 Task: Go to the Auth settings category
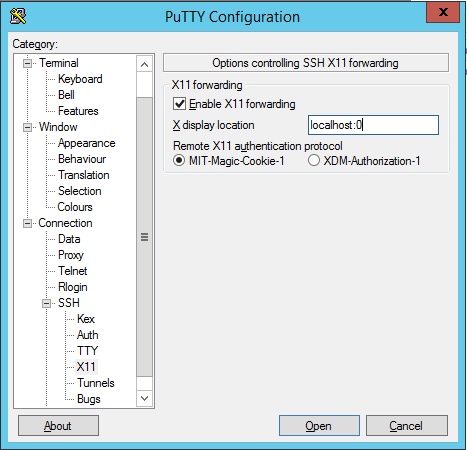pos(88,335)
